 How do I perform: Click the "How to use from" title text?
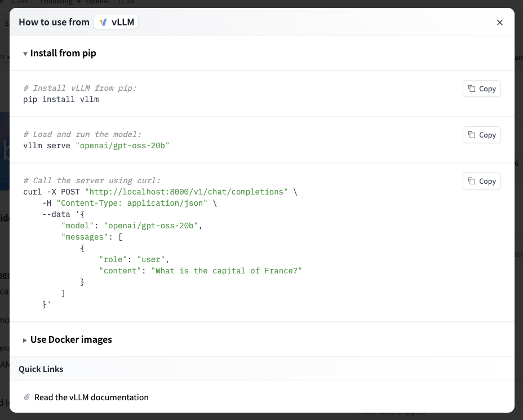click(54, 22)
